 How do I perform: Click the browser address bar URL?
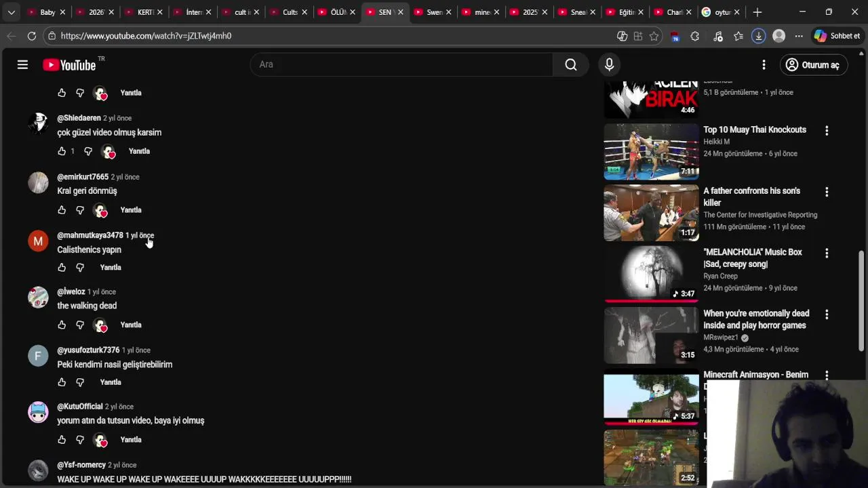(146, 36)
